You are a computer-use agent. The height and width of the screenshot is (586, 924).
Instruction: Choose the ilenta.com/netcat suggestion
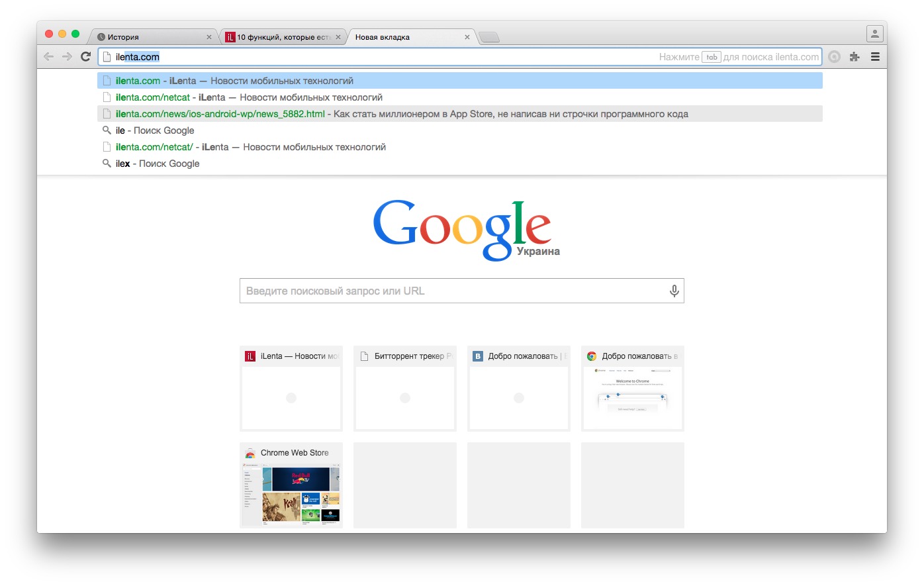[460, 97]
